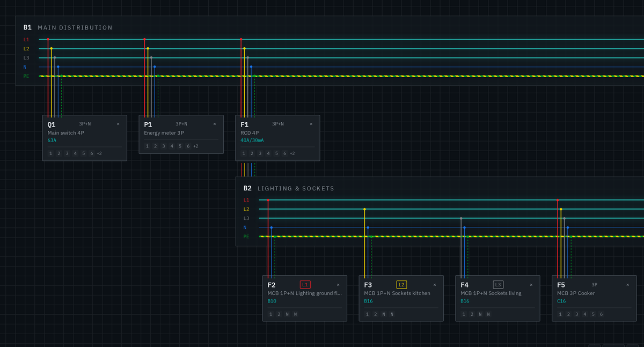Click the B2 Lighting & Sockets board title
This screenshot has width=644, height=347.
289,188
